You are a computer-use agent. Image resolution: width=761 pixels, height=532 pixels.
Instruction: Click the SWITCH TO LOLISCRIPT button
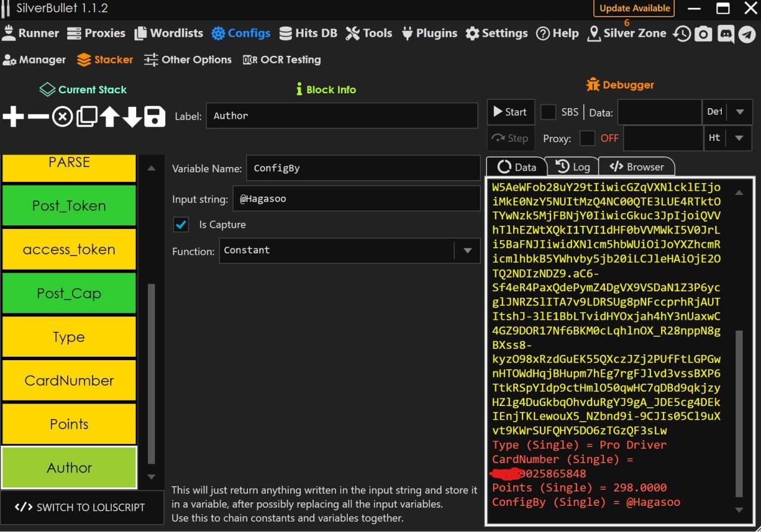(80, 507)
